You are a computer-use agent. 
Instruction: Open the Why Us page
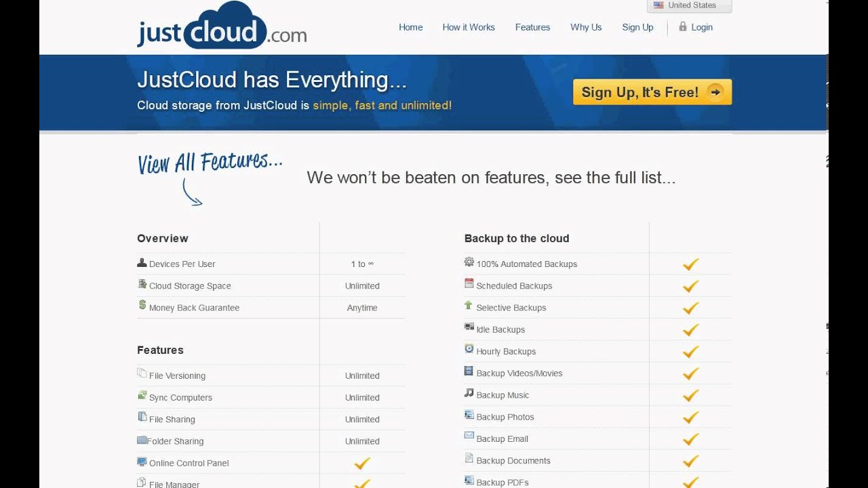coord(586,27)
